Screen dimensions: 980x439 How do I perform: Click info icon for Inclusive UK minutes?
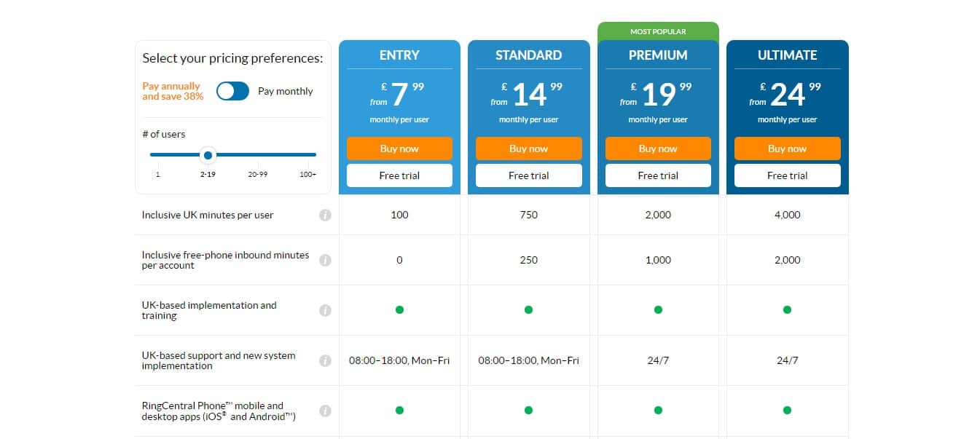tap(325, 215)
